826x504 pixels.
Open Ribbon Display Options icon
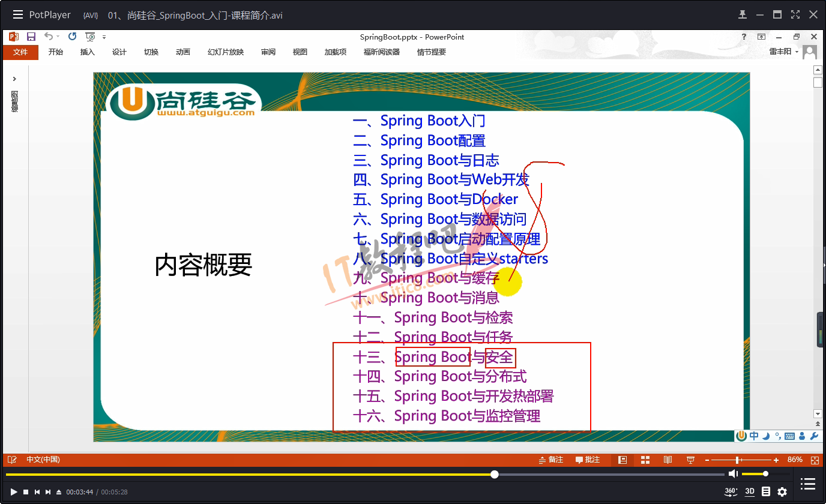coord(761,37)
